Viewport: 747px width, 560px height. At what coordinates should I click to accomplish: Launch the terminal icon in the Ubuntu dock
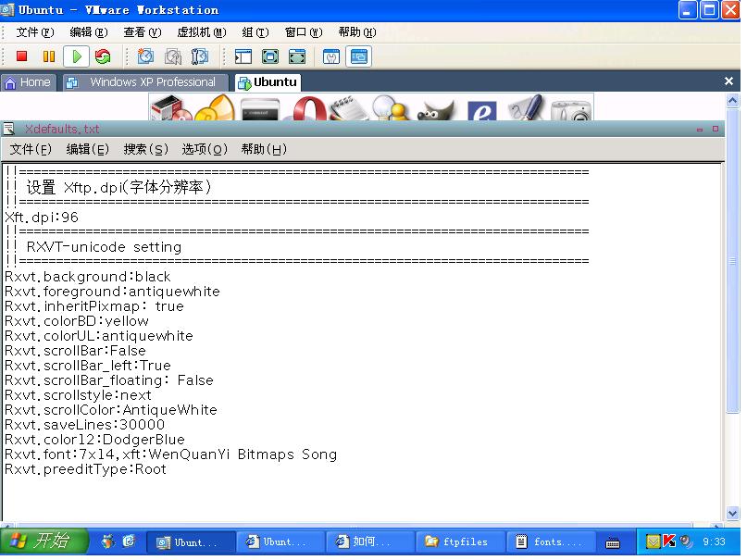(260, 109)
